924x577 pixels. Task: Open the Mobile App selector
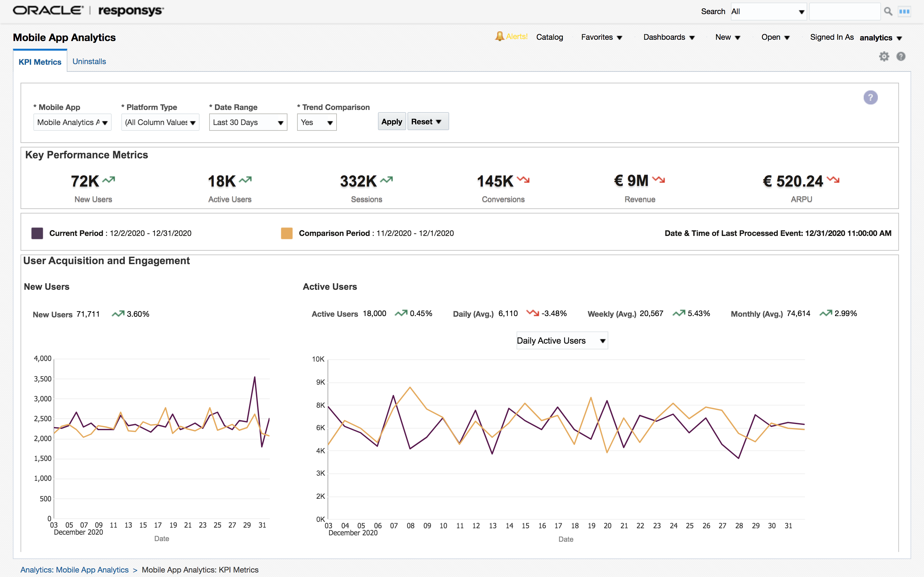(72, 122)
